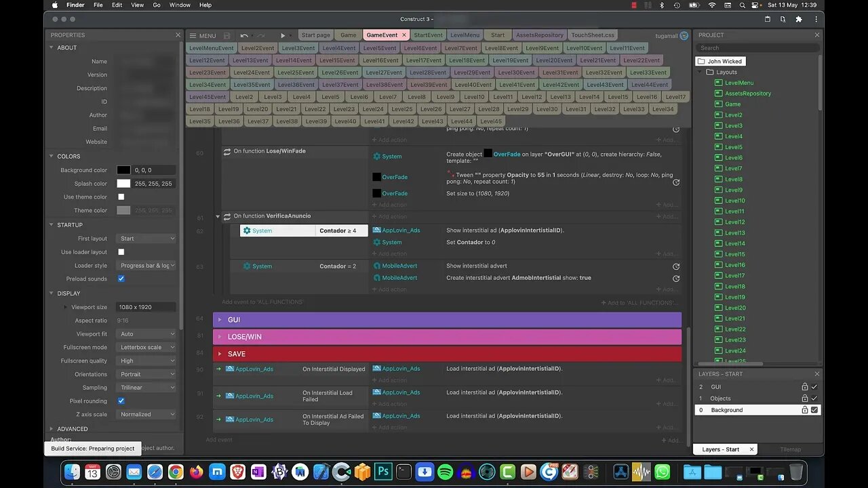Screen dimensions: 868x488
Task: Open Photoshop from the Dock
Action: (x=383, y=472)
